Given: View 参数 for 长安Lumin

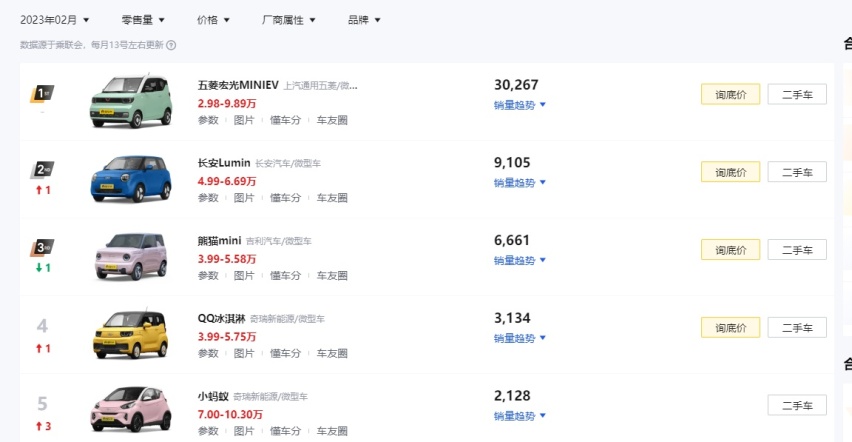Looking at the screenshot, I should coord(208,198).
